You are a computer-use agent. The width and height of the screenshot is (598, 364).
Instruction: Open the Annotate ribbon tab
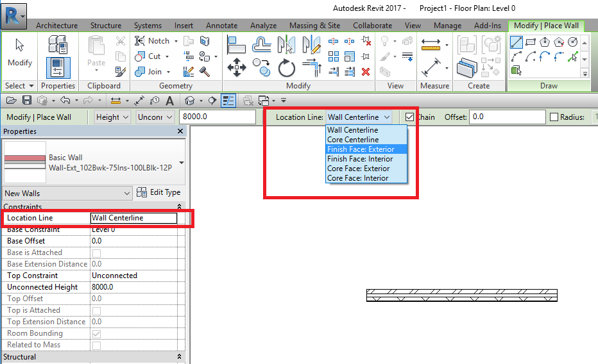tap(221, 26)
